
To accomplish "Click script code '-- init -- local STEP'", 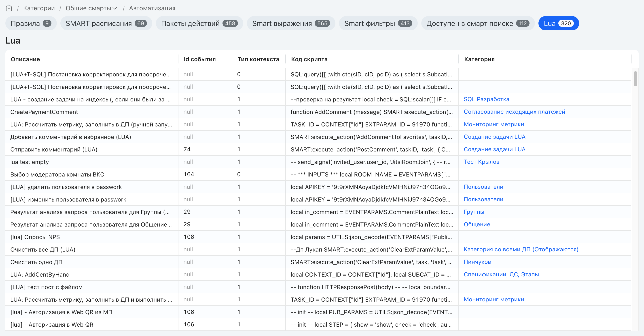I will 371,324.
